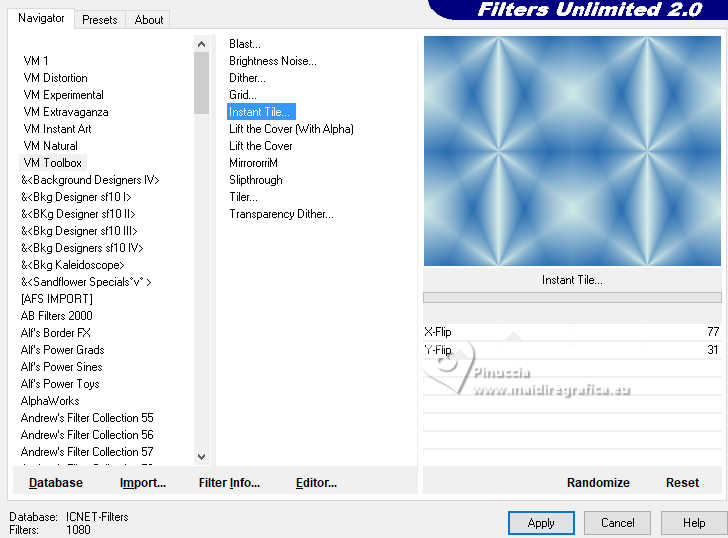Cancel the filter dialog
Screen dimensions: 728x538
(617, 523)
